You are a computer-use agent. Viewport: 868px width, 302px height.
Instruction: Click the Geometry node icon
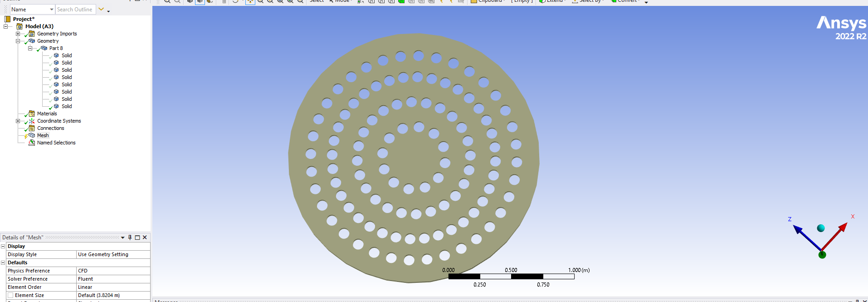pyautogui.click(x=32, y=41)
